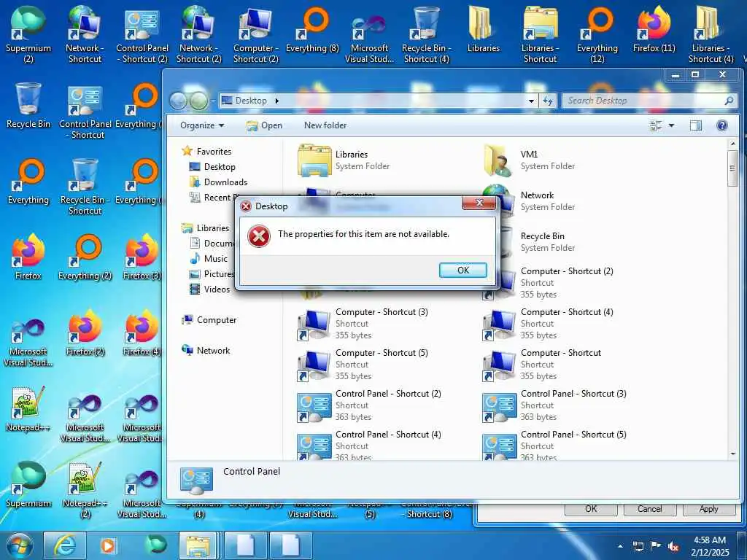Select Computer - Shortcut (5) file
The width and height of the screenshot is (747, 560).
pos(363,365)
